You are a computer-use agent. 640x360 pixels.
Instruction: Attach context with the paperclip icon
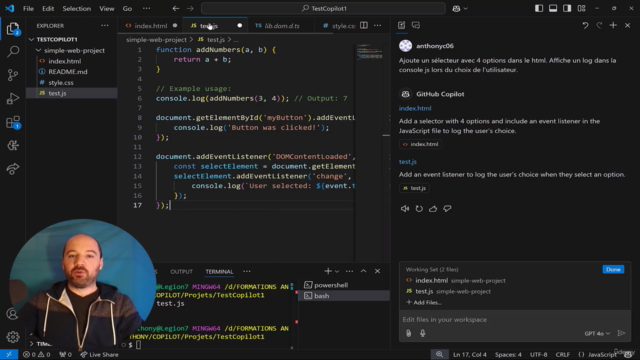tap(409, 333)
